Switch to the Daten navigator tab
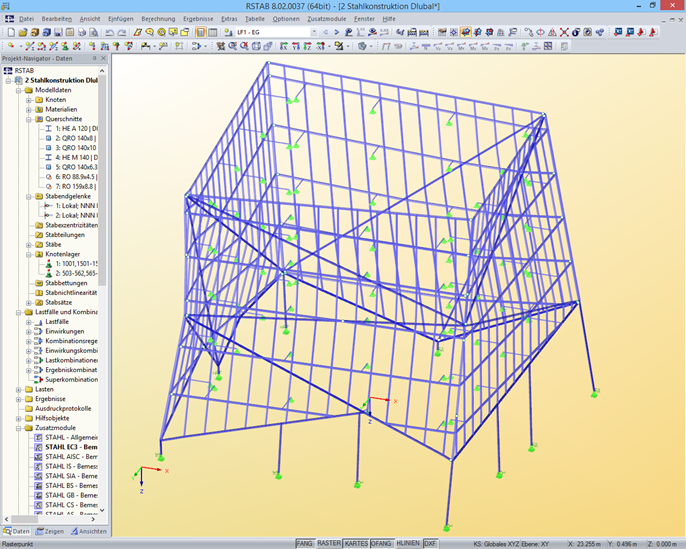This screenshot has width=686, height=549. [17, 531]
